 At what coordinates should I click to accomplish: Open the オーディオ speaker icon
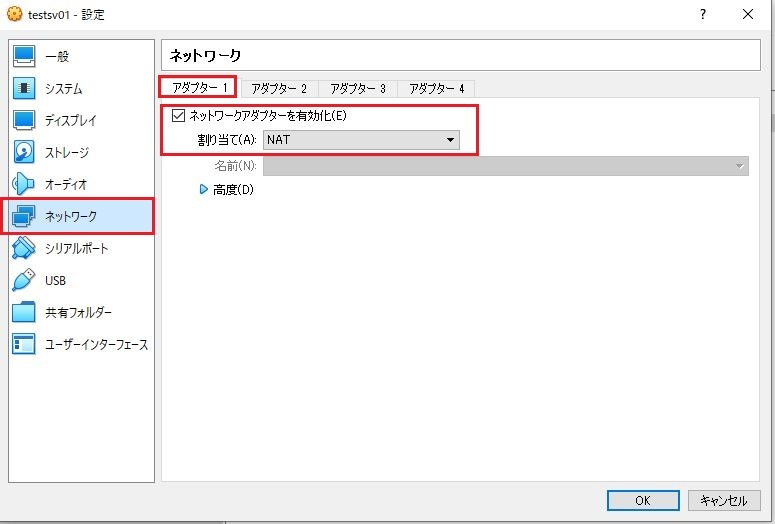point(24,184)
